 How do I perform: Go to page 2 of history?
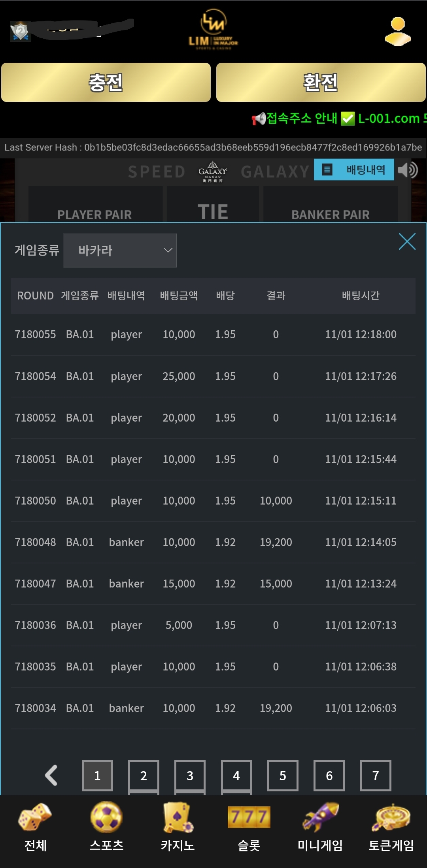click(144, 776)
